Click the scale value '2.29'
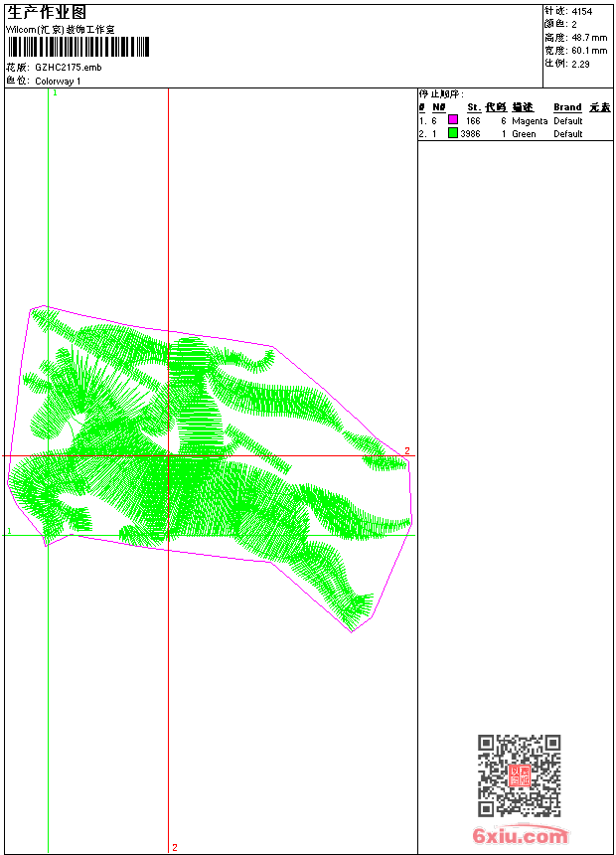616x855 pixels. point(580,64)
